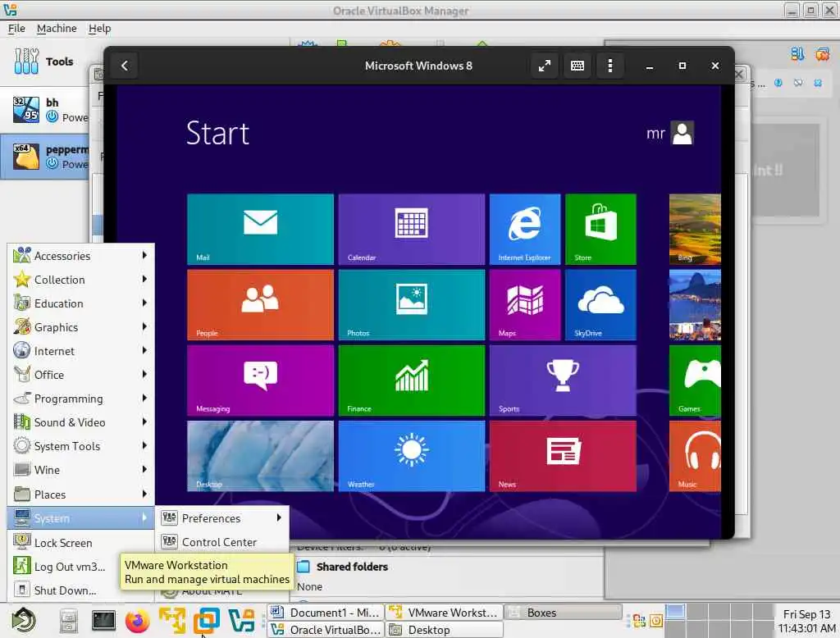Open the Weather tile
Viewport: 840px width, 638px height.
click(x=412, y=456)
